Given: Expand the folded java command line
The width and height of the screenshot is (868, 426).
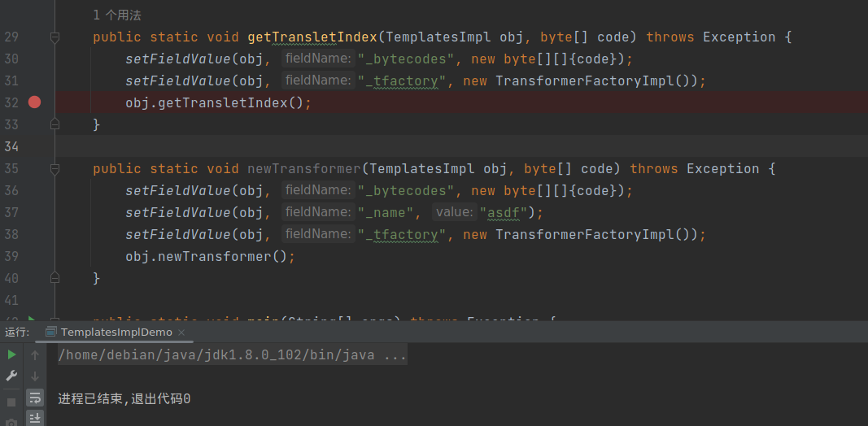Looking at the screenshot, I should click(x=395, y=355).
